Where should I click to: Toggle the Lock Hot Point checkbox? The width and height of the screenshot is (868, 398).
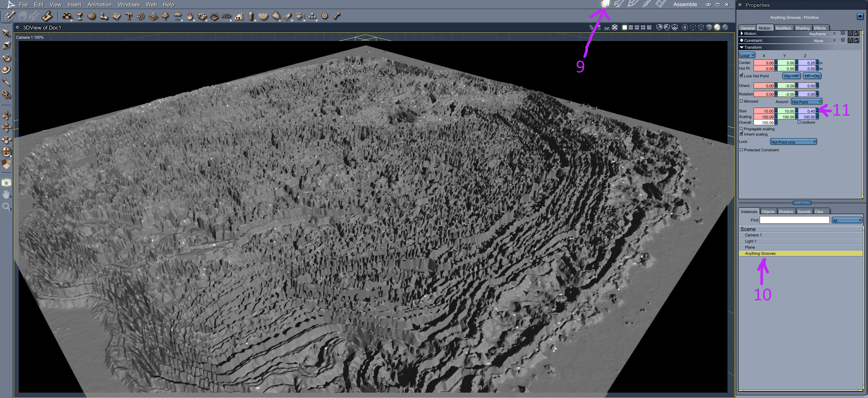741,75
